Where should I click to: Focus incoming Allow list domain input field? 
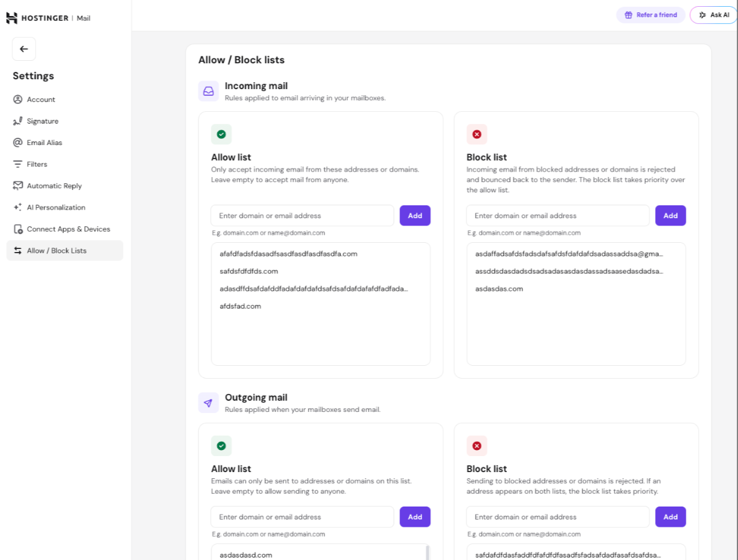(302, 216)
